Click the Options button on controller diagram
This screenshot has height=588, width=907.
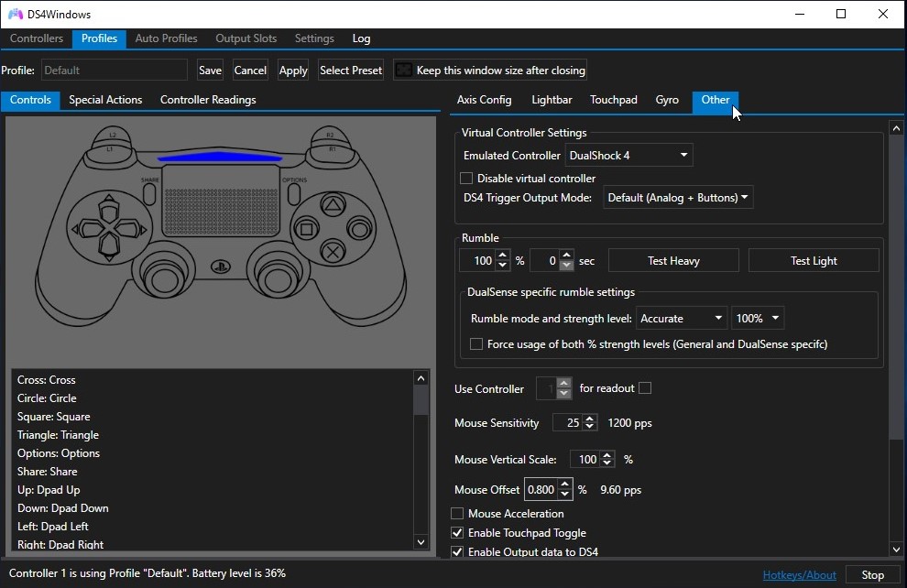294,195
